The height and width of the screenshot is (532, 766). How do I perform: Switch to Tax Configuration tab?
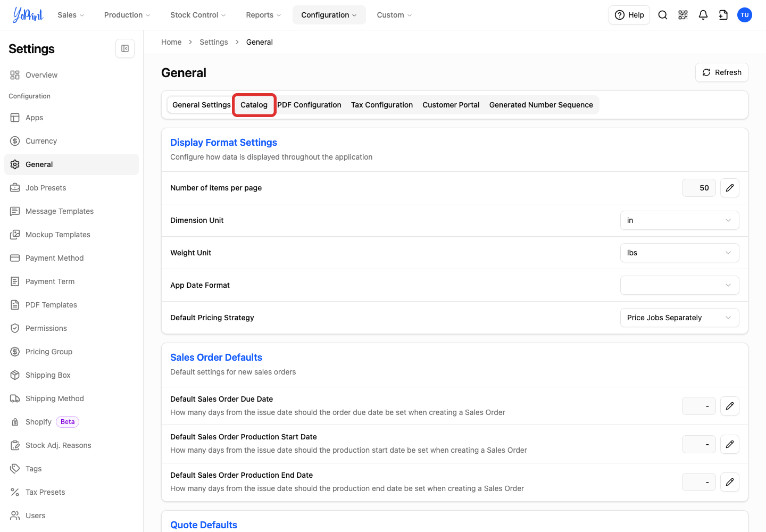(x=382, y=105)
